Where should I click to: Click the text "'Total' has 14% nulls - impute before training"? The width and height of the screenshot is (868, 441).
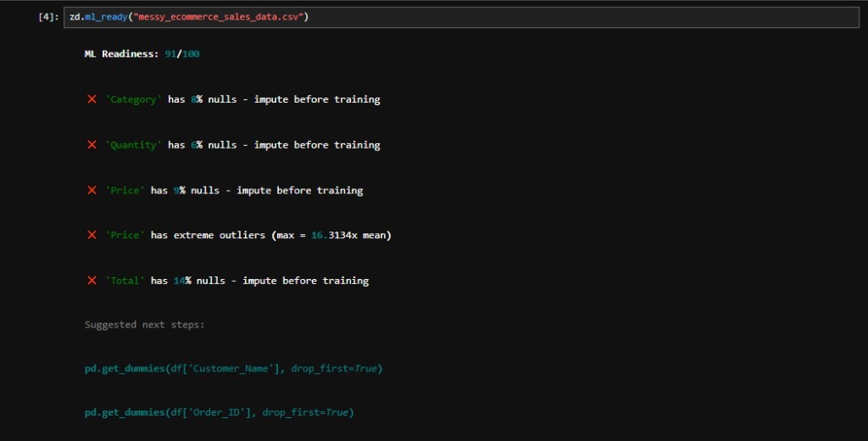point(237,281)
